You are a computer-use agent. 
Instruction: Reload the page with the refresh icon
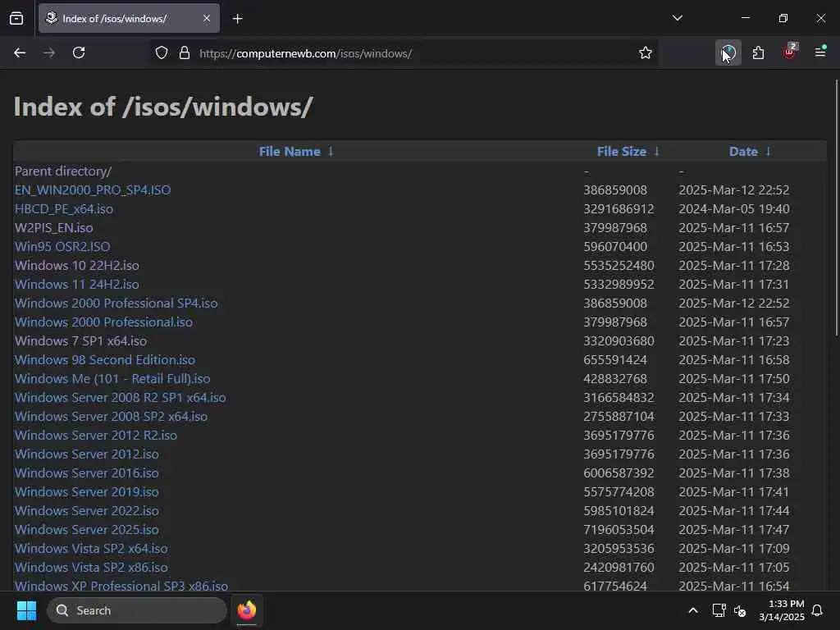pyautogui.click(x=79, y=53)
